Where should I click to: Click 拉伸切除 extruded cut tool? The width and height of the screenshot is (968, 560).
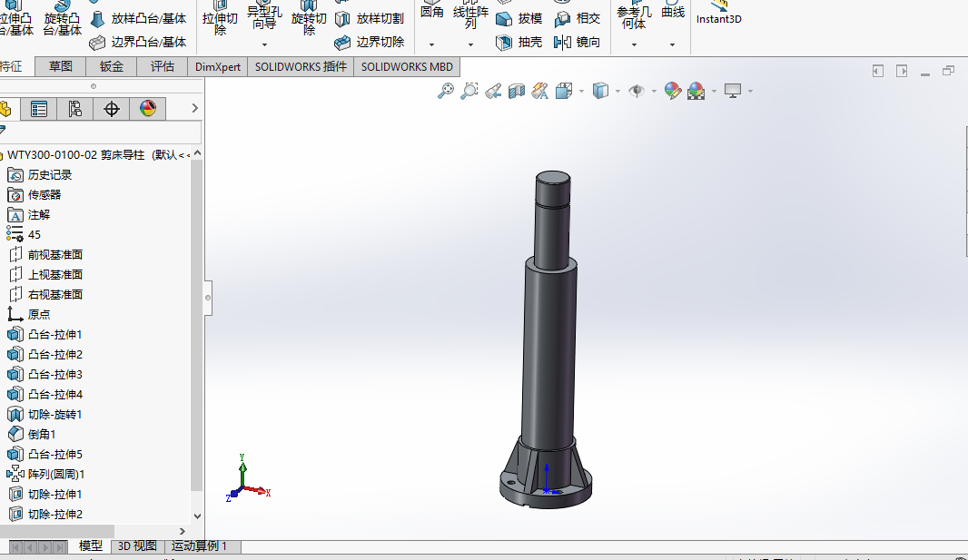click(x=220, y=18)
